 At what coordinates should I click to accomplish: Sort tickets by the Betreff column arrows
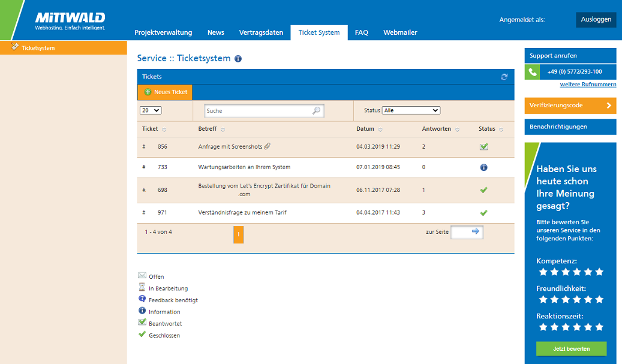pyautogui.click(x=223, y=130)
